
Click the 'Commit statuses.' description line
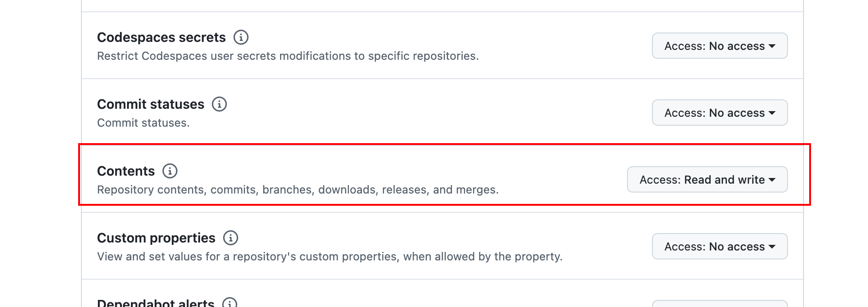(143, 123)
